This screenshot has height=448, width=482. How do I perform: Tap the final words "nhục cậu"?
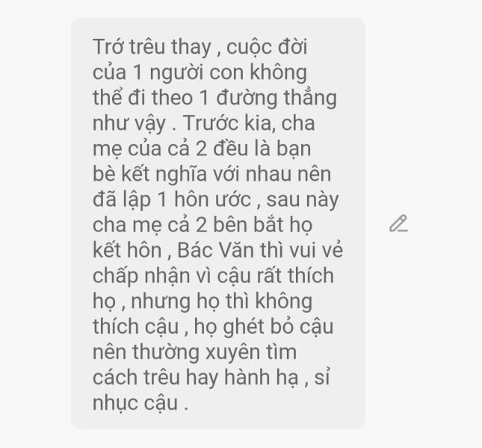point(135,403)
